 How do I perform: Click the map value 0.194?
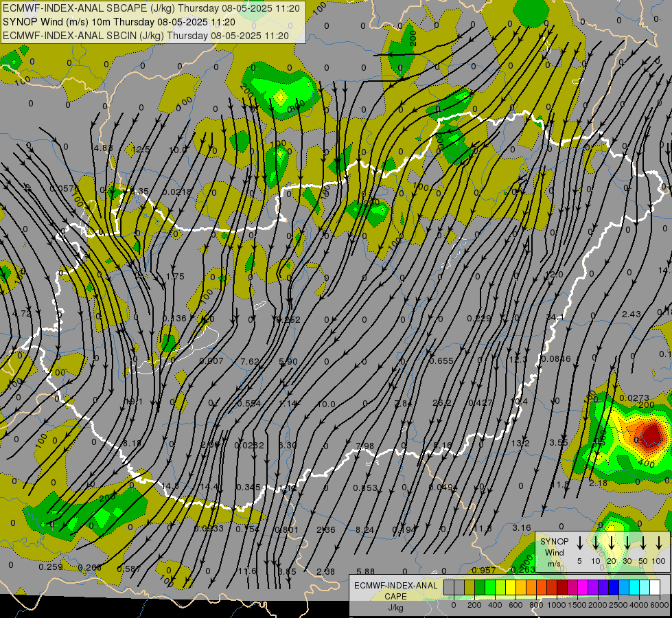(x=404, y=530)
